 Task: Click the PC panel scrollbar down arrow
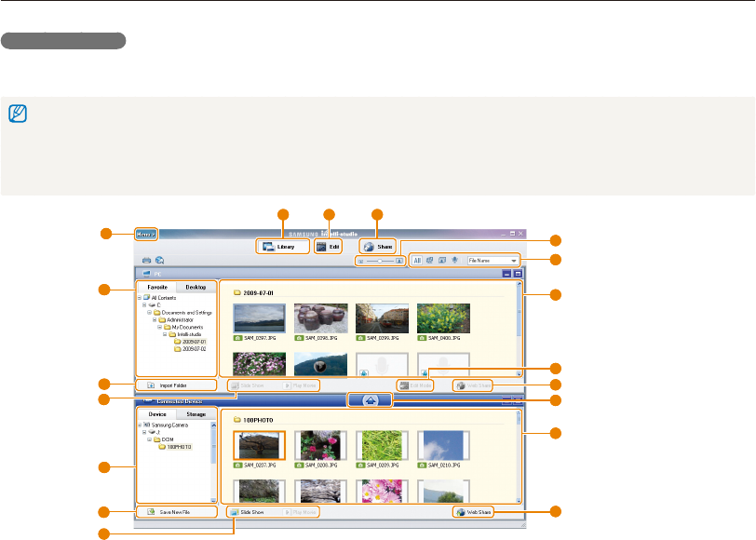(520, 373)
